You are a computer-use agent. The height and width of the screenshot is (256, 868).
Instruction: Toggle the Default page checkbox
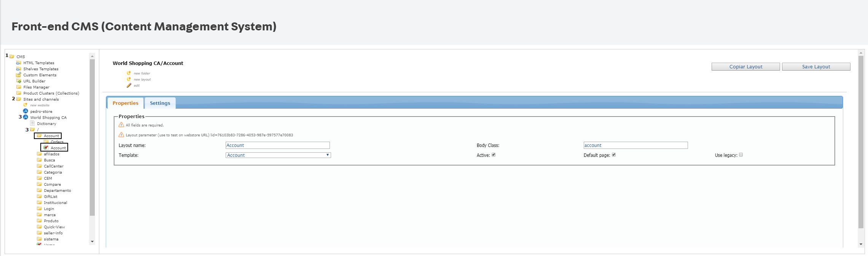pyautogui.click(x=614, y=155)
